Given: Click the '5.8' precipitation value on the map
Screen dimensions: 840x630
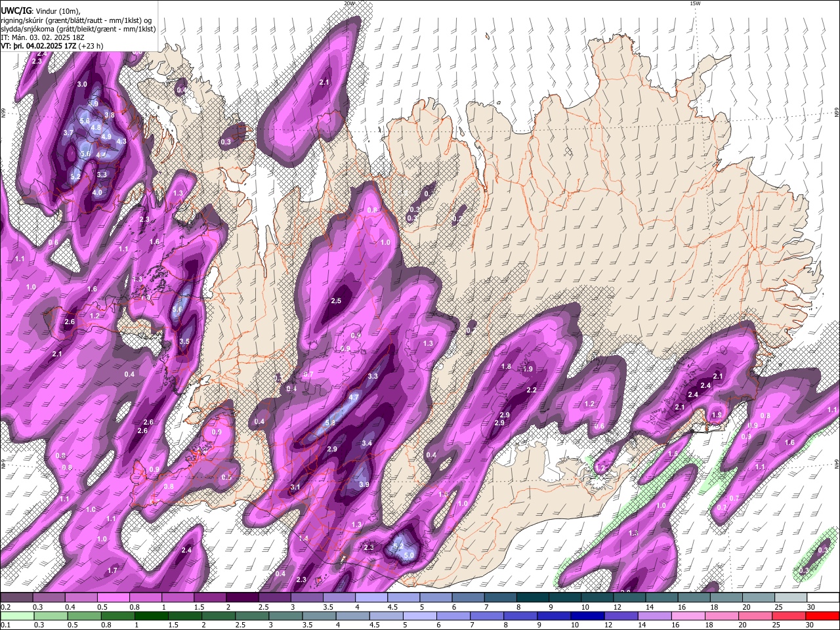Looking at the screenshot, I should click(x=330, y=423).
